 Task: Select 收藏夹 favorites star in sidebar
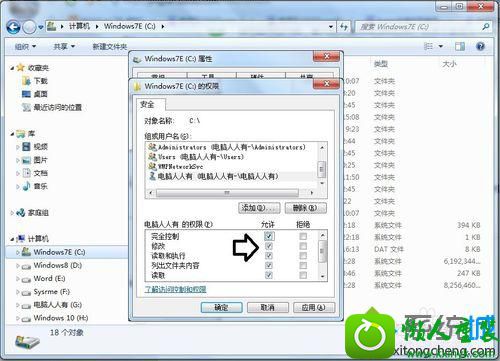21,68
